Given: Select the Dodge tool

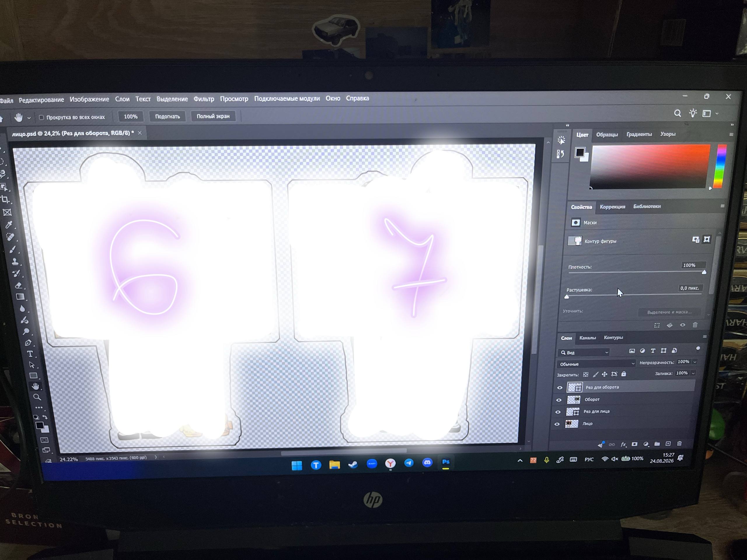Looking at the screenshot, I should coord(26,331).
